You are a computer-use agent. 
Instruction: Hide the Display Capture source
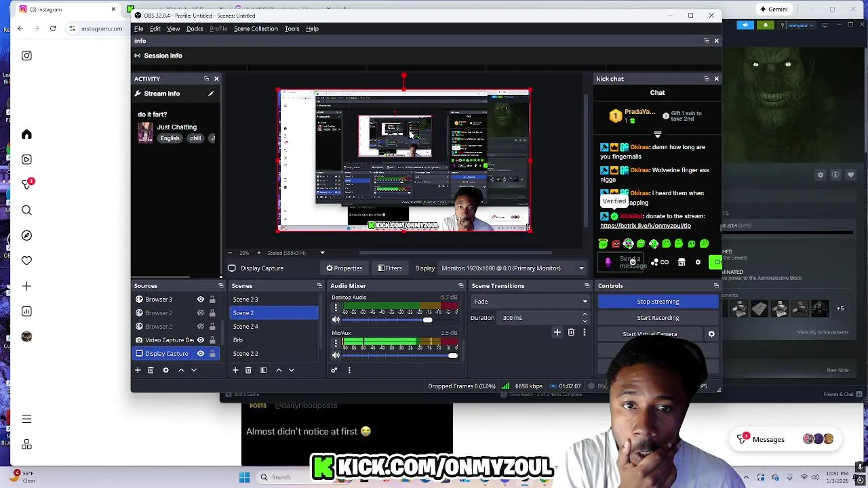[201, 354]
